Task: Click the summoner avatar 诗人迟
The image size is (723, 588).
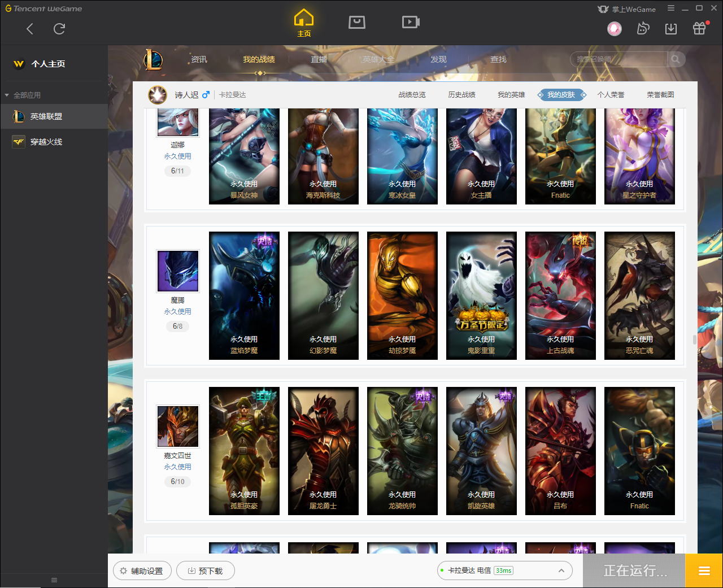Action: (x=158, y=95)
